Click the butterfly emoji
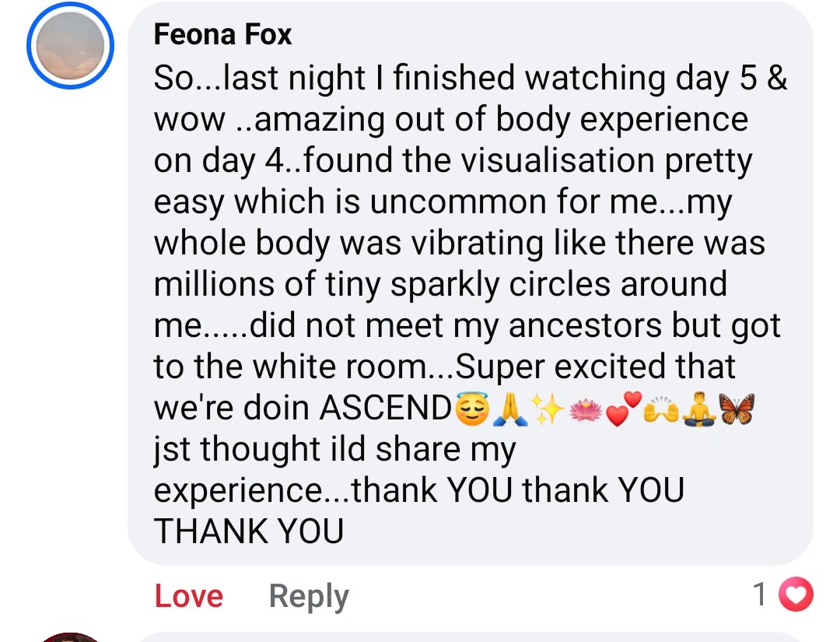 tap(734, 409)
